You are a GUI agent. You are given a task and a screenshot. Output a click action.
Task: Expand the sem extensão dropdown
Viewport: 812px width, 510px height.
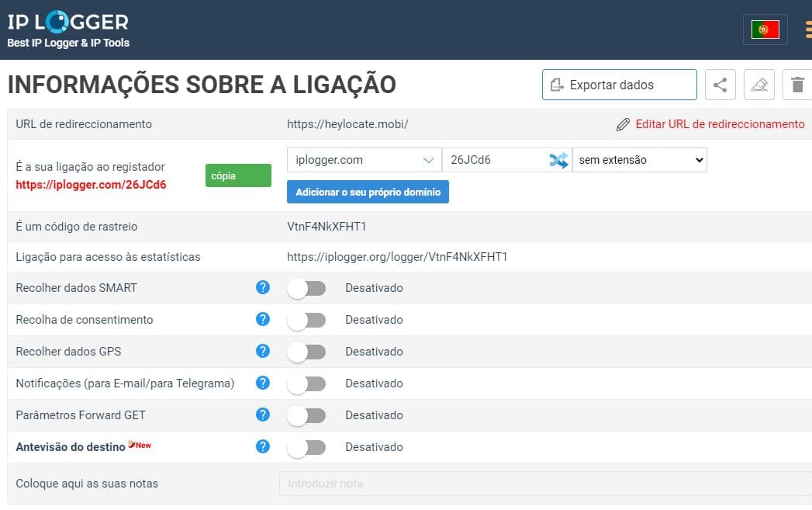(x=639, y=160)
